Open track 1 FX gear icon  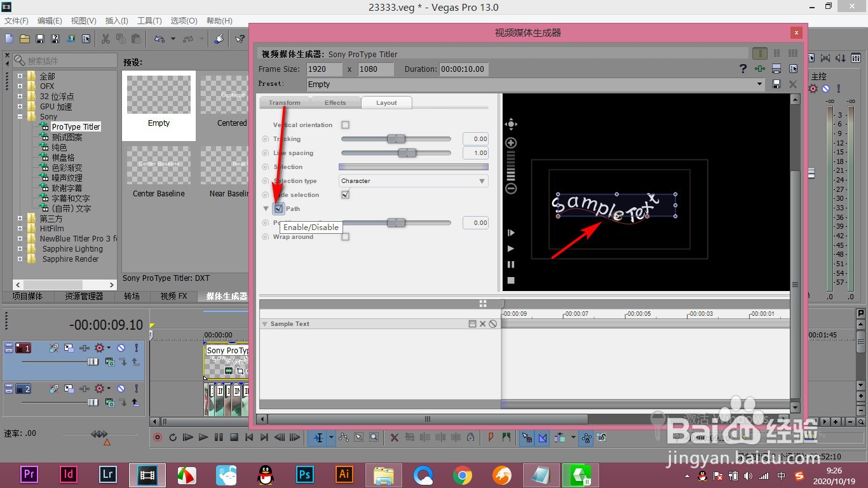(x=99, y=348)
